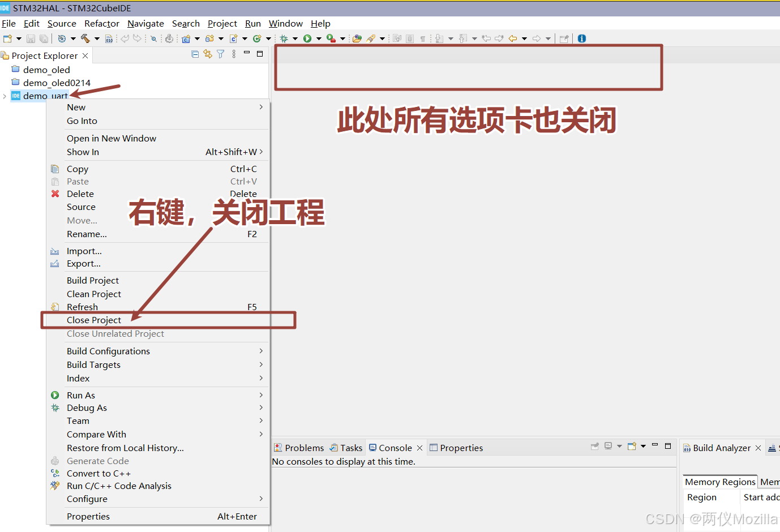The width and height of the screenshot is (780, 532).
Task: Click the Run with toolbox external tools icon
Action: coord(331,38)
